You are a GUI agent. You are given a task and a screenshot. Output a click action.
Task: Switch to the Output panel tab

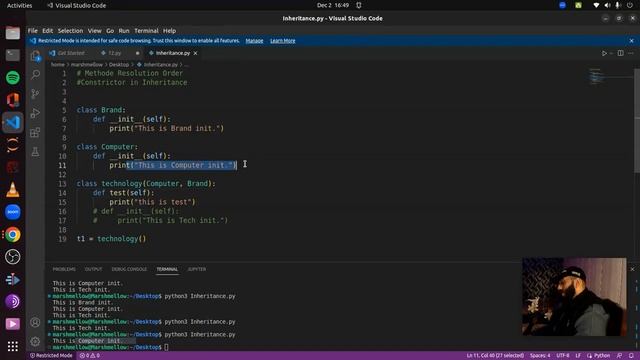pos(93,269)
